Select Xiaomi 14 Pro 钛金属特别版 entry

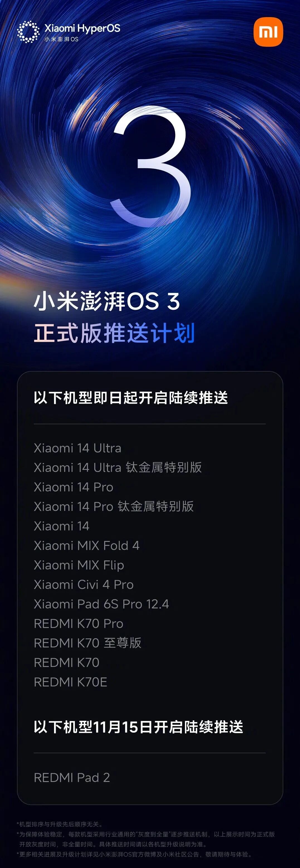[114, 506]
